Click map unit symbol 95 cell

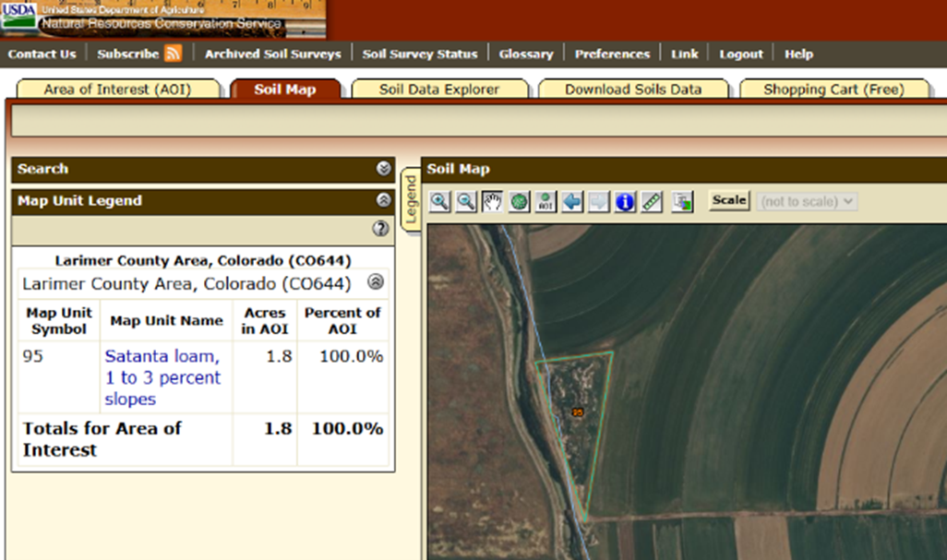click(59, 377)
